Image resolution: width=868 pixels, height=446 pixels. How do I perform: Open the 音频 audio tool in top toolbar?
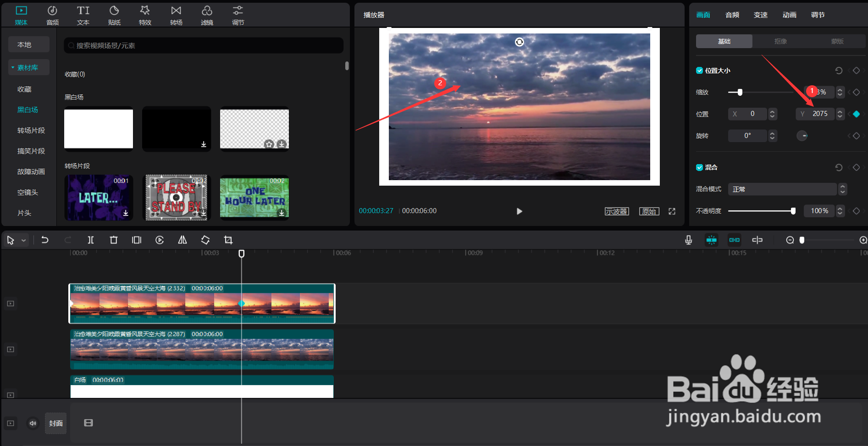point(52,15)
